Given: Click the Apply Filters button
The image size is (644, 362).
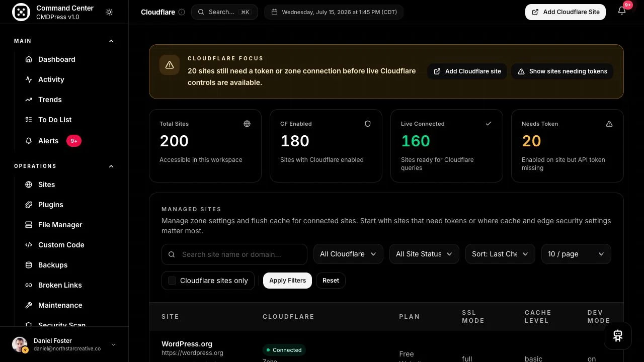Looking at the screenshot, I should pyautogui.click(x=287, y=281).
